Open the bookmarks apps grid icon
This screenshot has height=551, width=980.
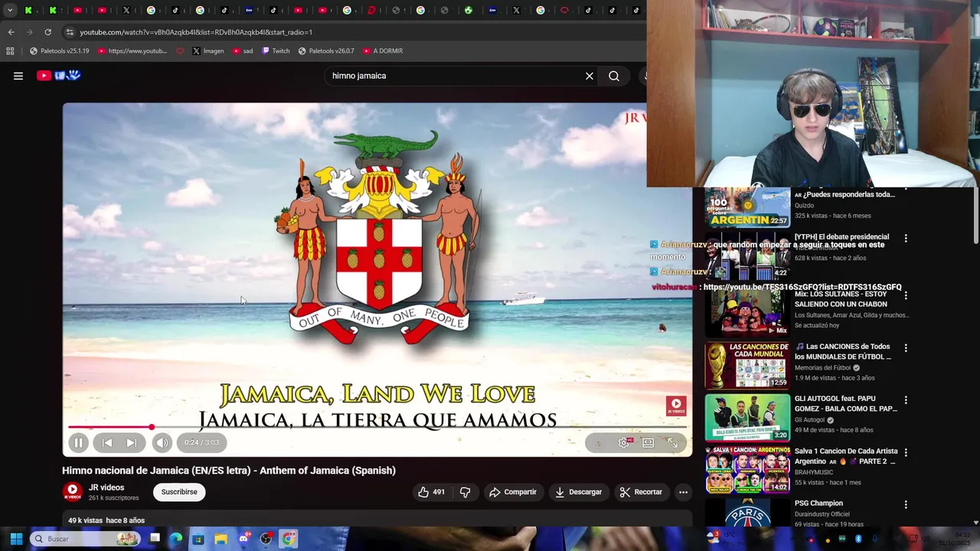10,51
